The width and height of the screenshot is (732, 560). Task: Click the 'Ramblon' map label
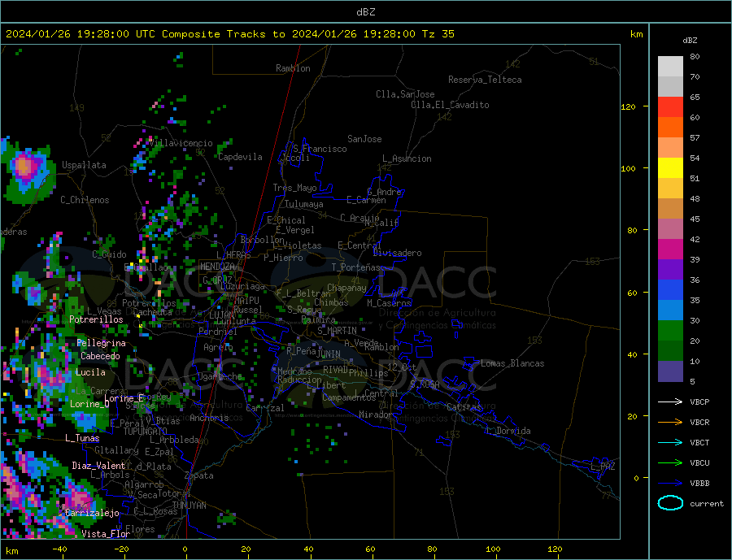(293, 68)
